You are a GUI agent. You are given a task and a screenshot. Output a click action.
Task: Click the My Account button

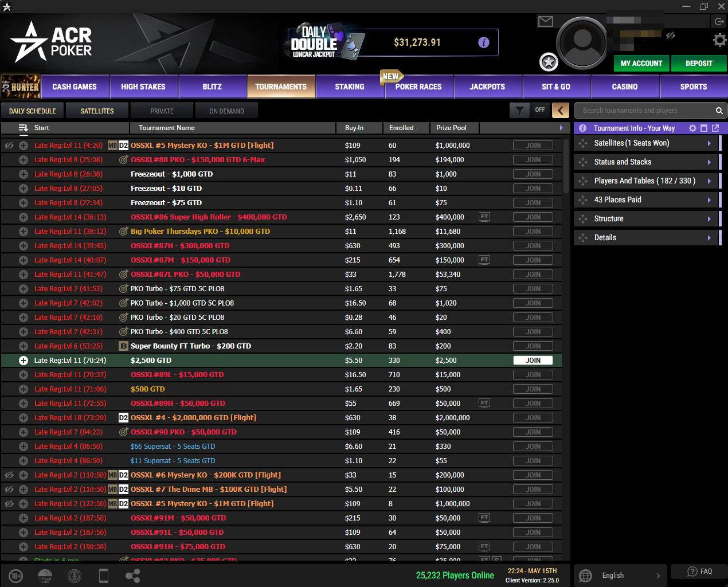[641, 63]
